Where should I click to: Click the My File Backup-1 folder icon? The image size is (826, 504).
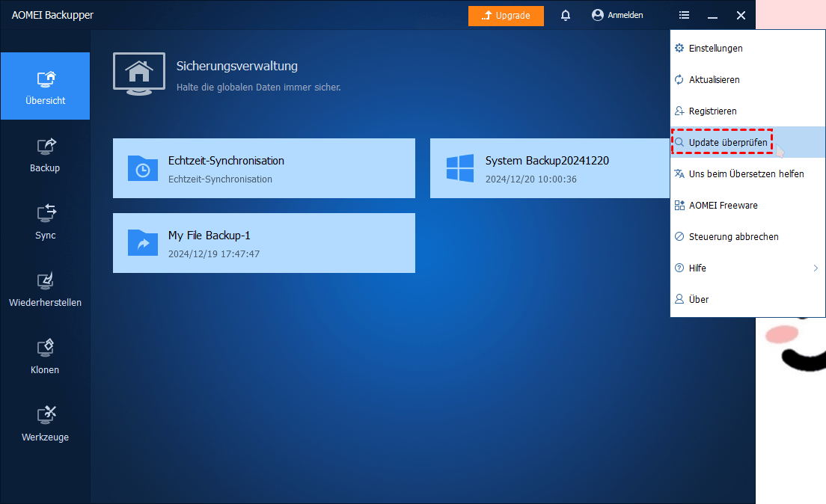pyautogui.click(x=143, y=243)
